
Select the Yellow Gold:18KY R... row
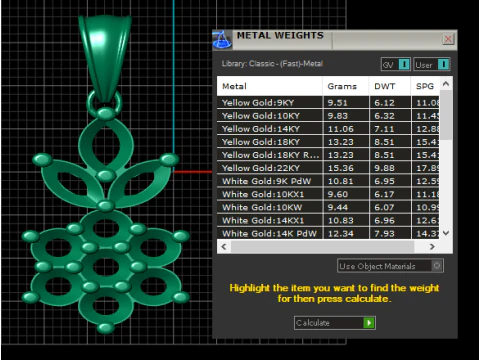pos(328,155)
